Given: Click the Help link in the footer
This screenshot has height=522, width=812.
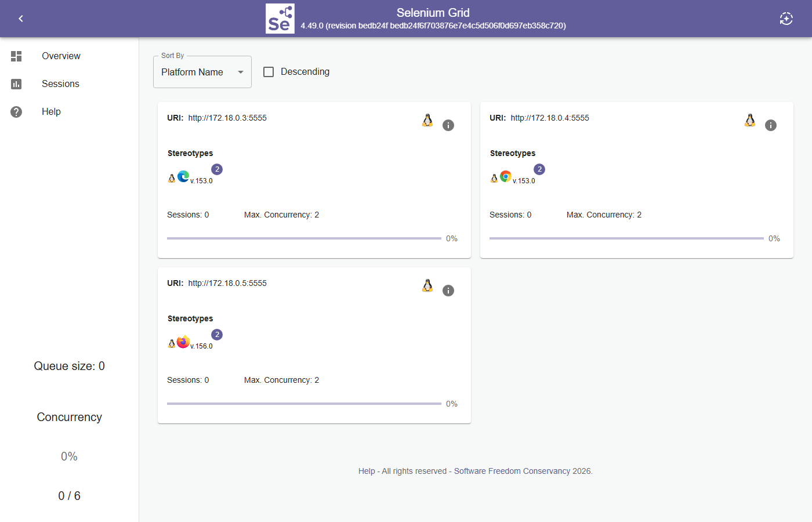Looking at the screenshot, I should click(x=367, y=471).
